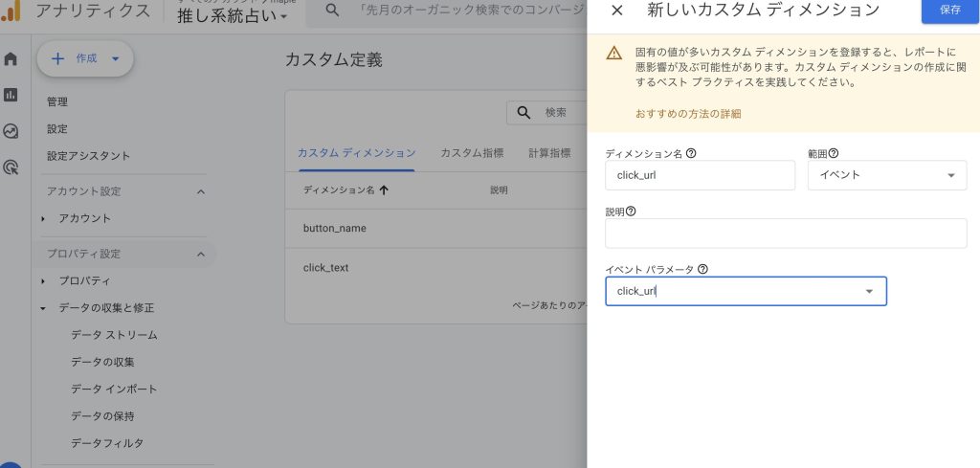Open the Reports bar chart icon
The image size is (980, 468).
(x=11, y=95)
